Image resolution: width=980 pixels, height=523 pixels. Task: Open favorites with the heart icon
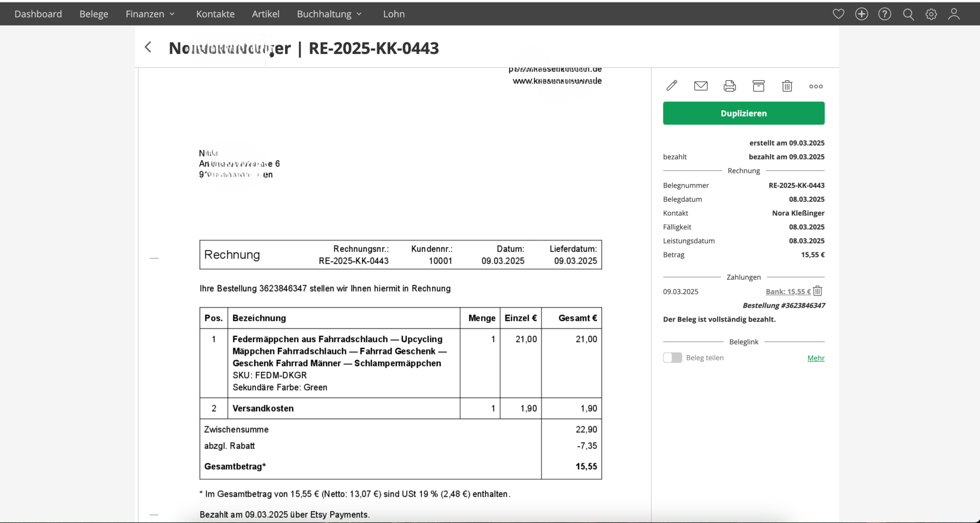pyautogui.click(x=838, y=14)
